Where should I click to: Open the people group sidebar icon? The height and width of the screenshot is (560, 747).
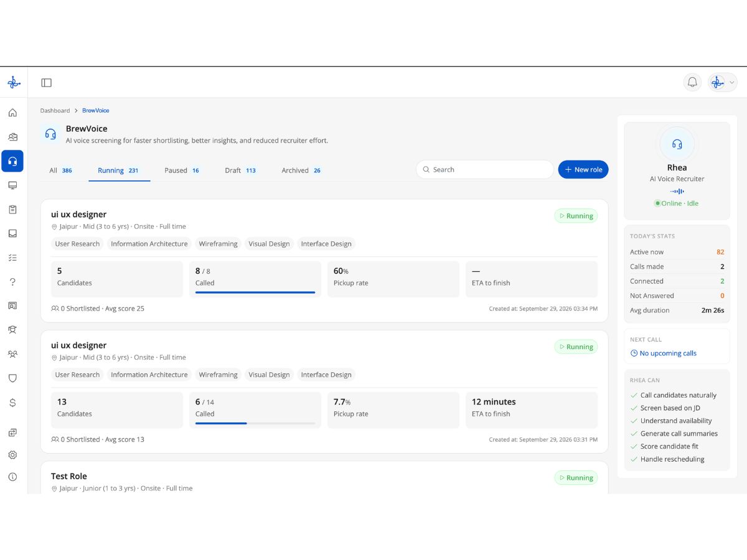tap(12, 354)
